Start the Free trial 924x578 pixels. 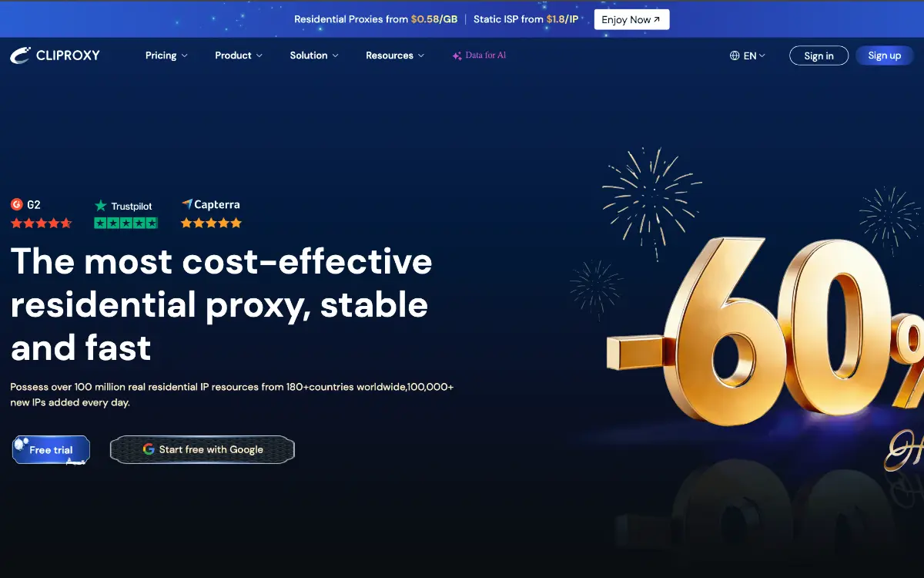(x=51, y=450)
